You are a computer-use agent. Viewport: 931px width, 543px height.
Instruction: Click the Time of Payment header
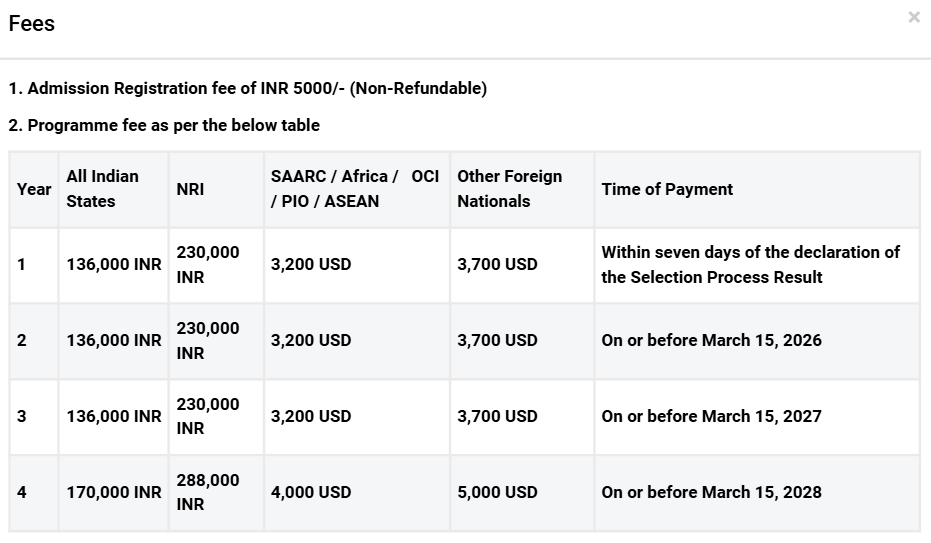[x=667, y=189]
